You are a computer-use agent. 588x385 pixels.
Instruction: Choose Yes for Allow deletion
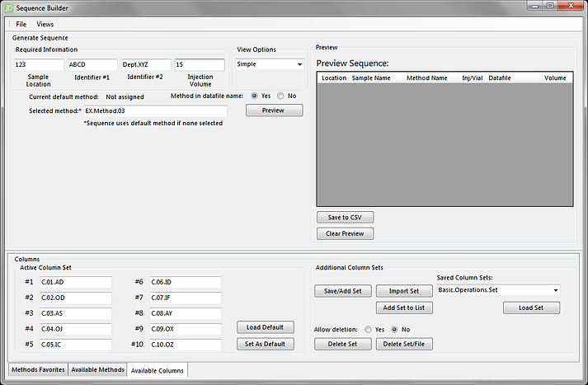pos(369,330)
